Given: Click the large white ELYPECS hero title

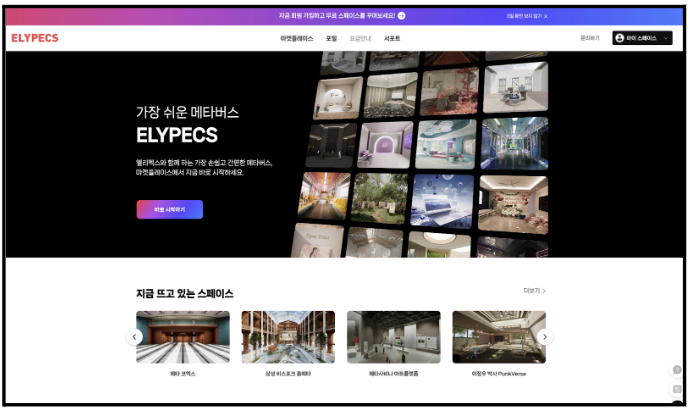Looking at the screenshot, I should coord(177,135).
